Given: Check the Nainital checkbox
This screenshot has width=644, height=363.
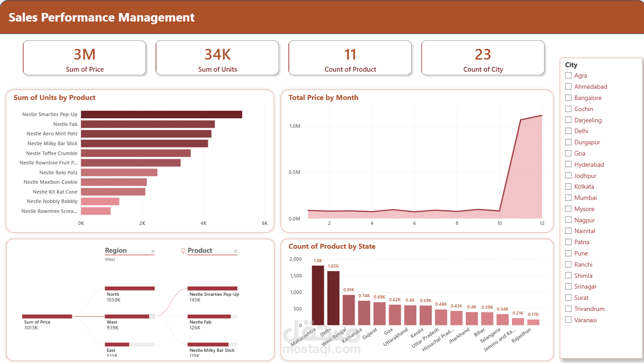Looking at the screenshot, I should tap(568, 231).
